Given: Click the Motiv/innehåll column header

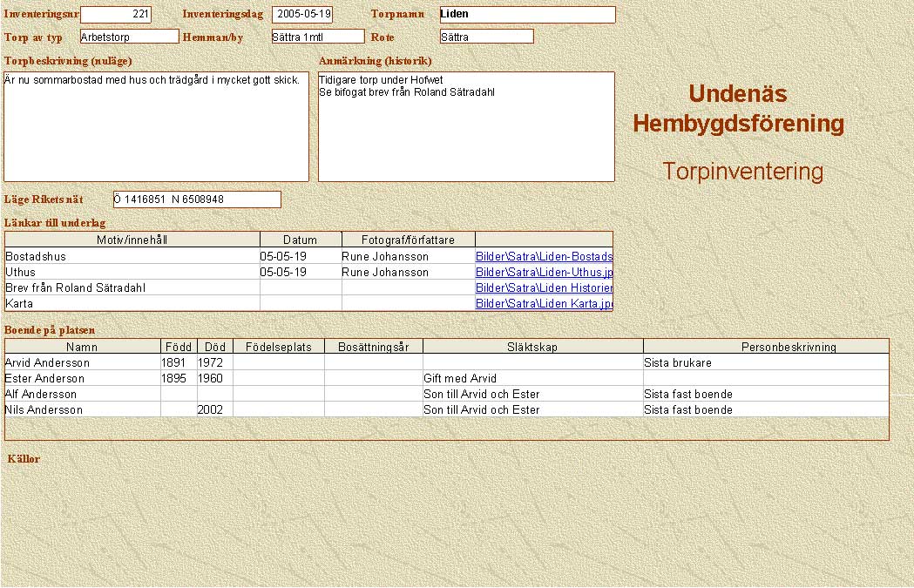Looking at the screenshot, I should coord(132,240).
